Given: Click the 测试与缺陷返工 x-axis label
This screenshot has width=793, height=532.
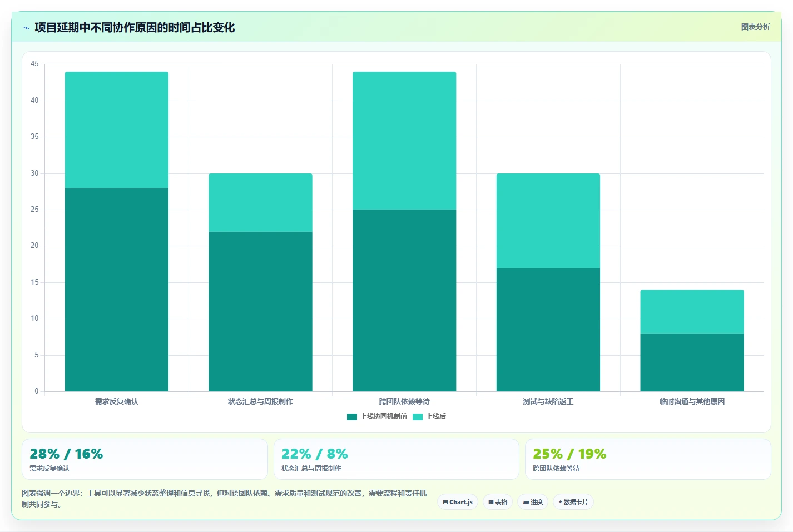Looking at the screenshot, I should [548, 401].
